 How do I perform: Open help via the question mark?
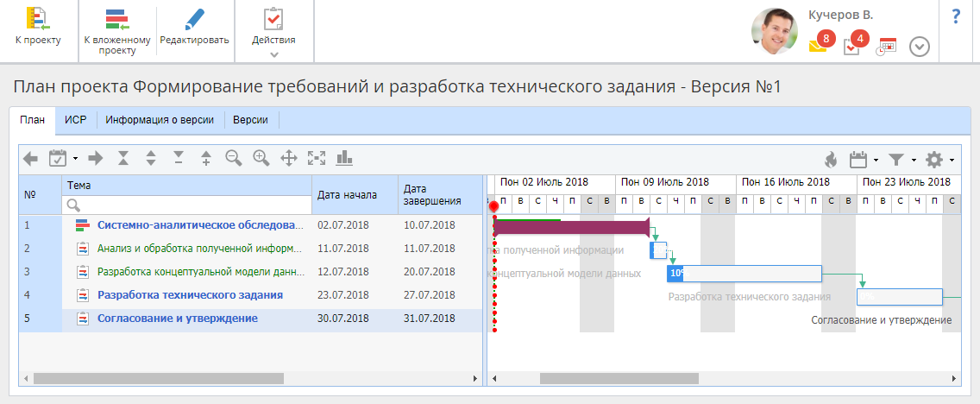[x=956, y=16]
